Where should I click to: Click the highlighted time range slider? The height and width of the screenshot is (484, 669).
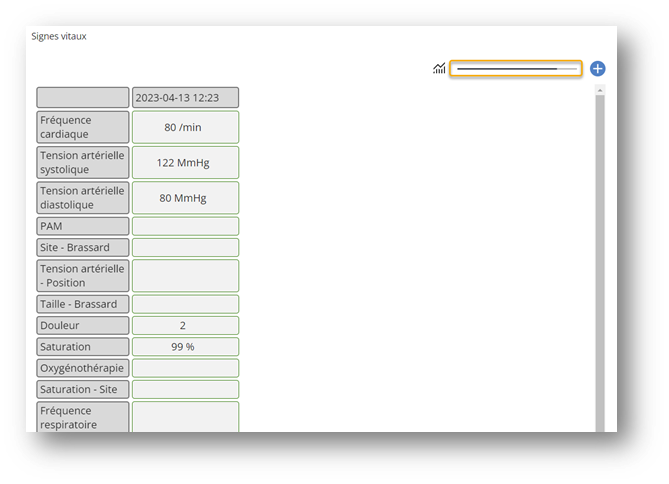tap(515, 69)
